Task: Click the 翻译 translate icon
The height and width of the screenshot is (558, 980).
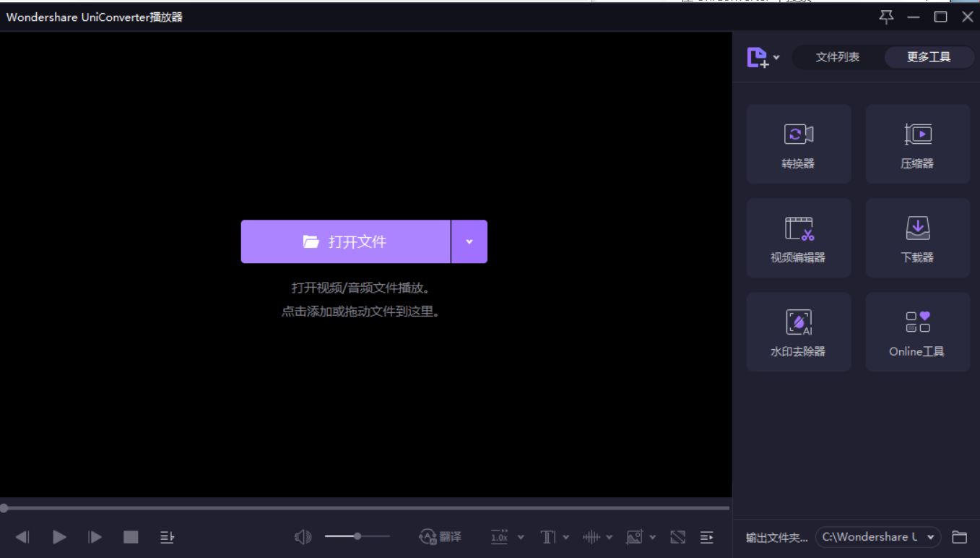Action: tap(440, 537)
